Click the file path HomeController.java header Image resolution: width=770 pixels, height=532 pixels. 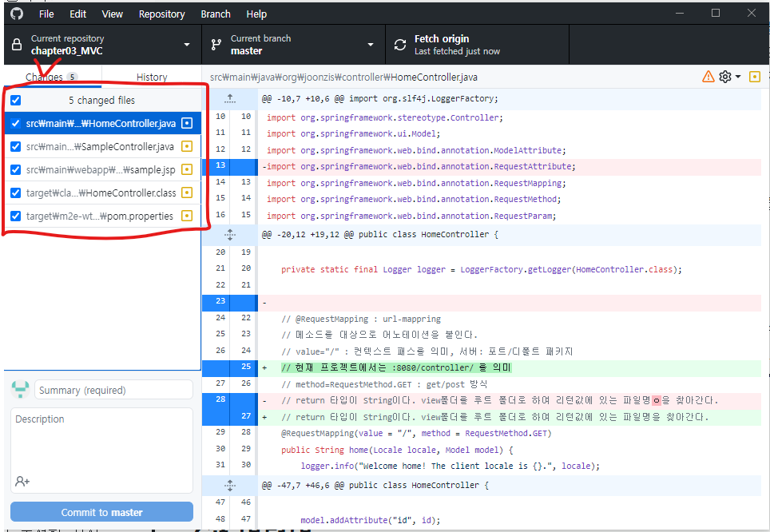(343, 77)
